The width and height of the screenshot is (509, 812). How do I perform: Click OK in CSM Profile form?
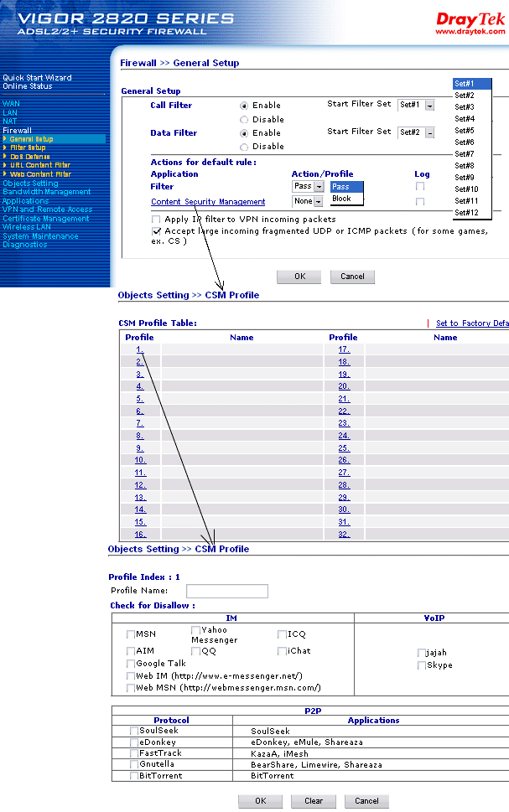(x=260, y=801)
